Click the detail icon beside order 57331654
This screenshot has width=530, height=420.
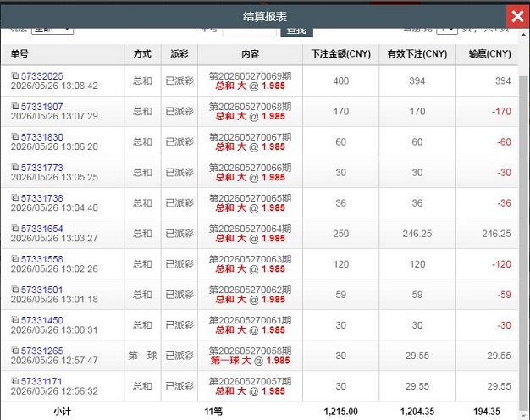pyautogui.click(x=15, y=228)
